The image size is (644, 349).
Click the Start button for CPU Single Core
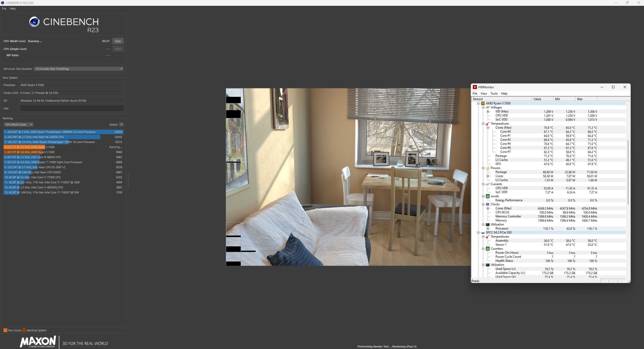point(118,49)
